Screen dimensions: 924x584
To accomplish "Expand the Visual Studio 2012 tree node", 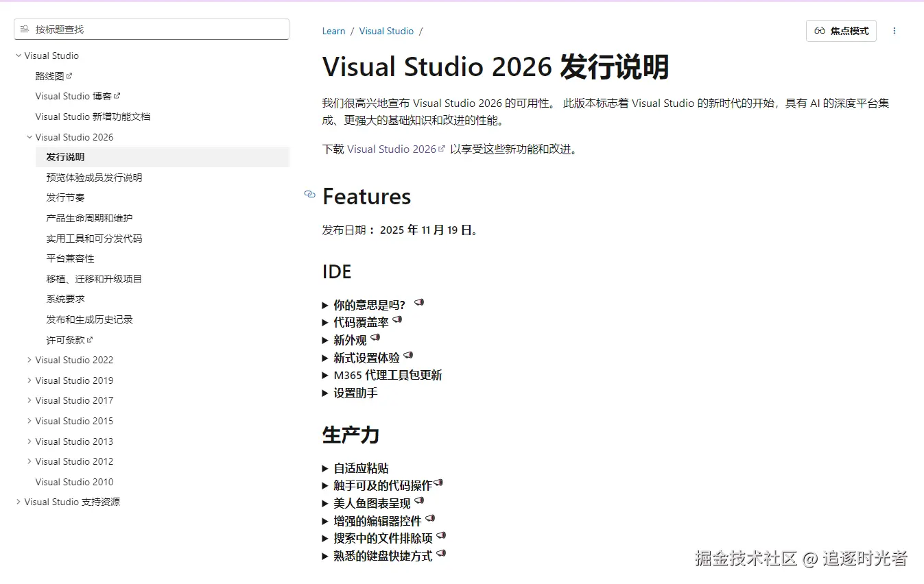I will (x=29, y=461).
